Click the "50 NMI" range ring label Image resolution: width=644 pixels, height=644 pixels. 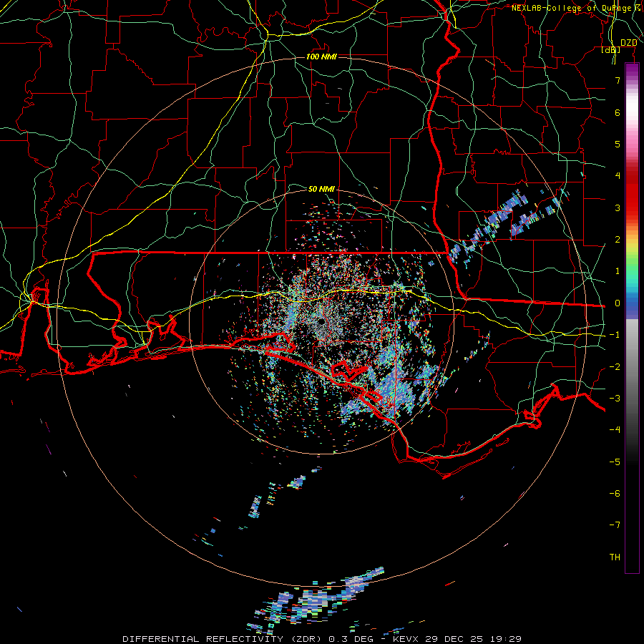click(321, 189)
